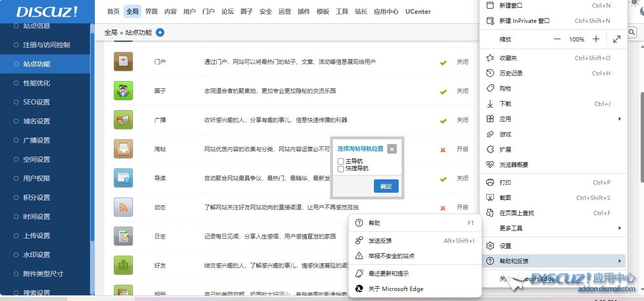
Task: Click the 日志 notepad feature icon
Action: [x=123, y=236]
